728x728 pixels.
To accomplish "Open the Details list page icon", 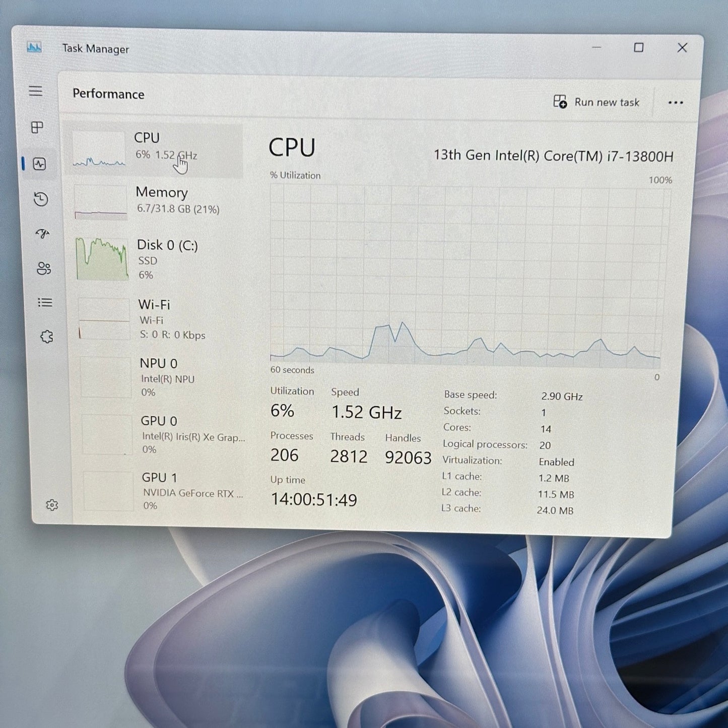I will pyautogui.click(x=45, y=302).
